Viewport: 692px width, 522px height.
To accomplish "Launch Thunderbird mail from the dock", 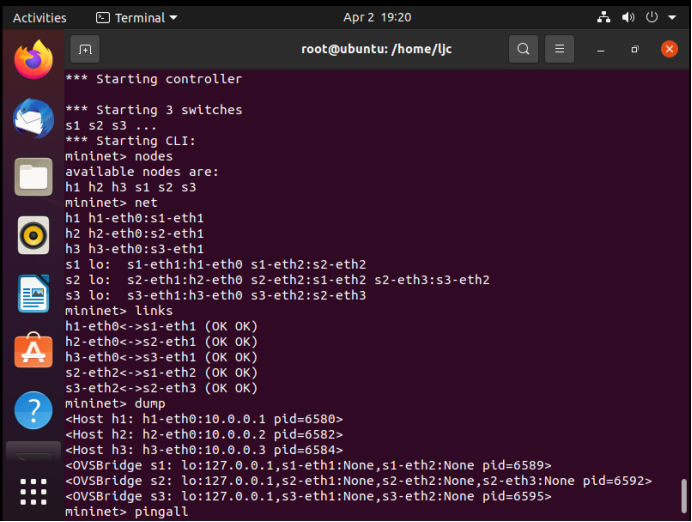I will point(34,118).
